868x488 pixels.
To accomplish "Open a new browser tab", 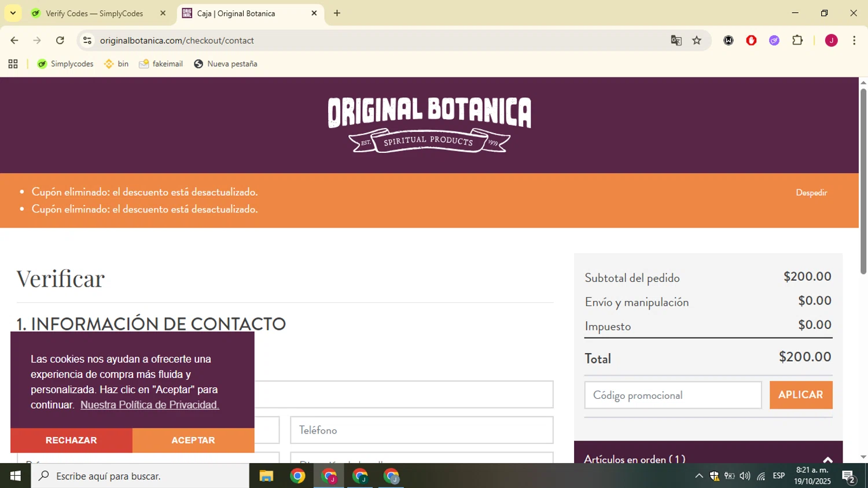I will pos(337,13).
